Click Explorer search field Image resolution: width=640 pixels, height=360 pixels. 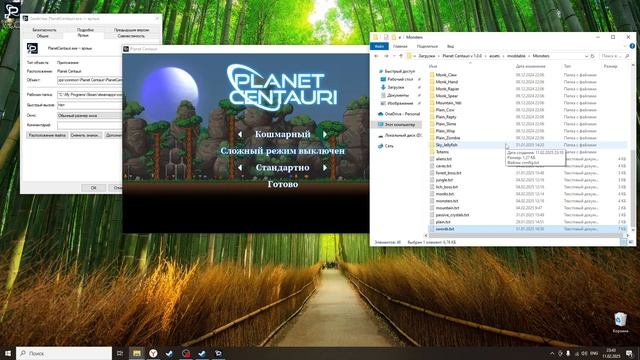(614, 56)
